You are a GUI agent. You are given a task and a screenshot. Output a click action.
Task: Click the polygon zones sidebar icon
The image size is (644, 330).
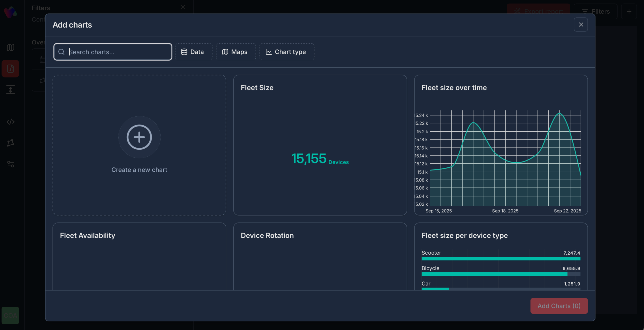10,143
